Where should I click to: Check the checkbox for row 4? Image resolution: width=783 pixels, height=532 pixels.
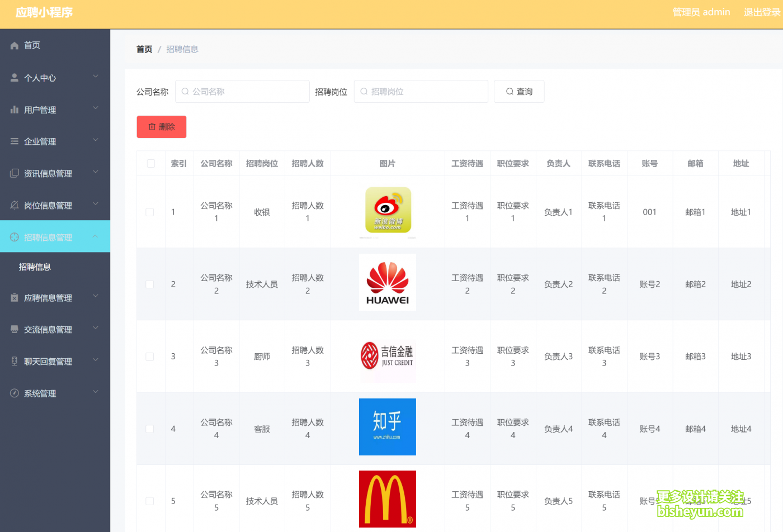click(x=150, y=429)
